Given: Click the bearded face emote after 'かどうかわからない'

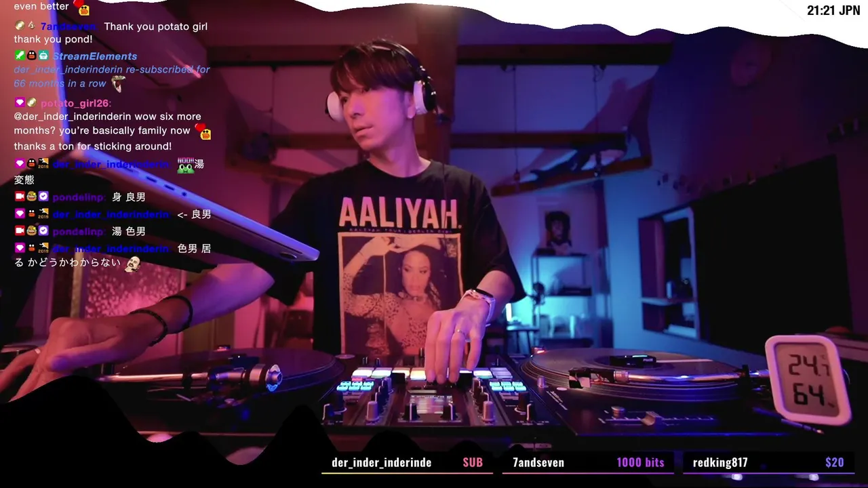Looking at the screenshot, I should click(132, 264).
